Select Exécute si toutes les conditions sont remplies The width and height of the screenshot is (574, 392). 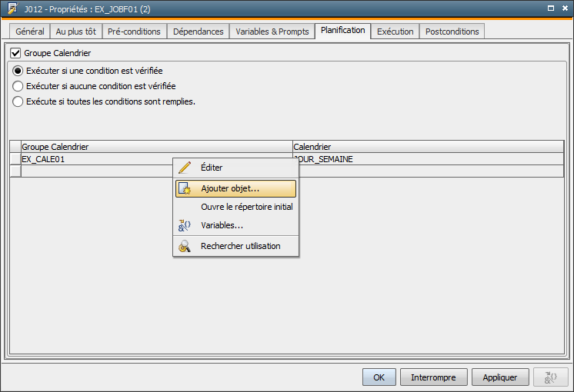point(18,101)
